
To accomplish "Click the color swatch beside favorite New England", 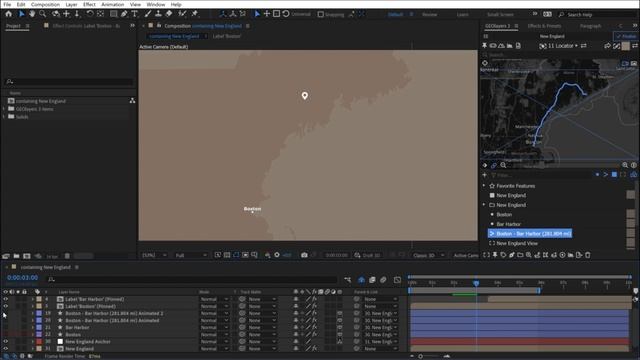I will pyautogui.click(x=631, y=195).
